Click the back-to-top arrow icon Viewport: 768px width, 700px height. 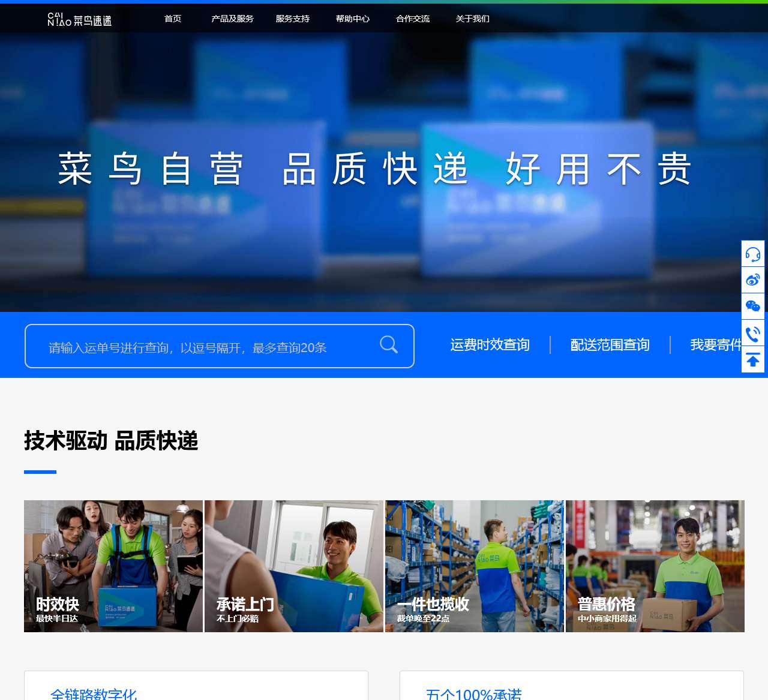753,359
